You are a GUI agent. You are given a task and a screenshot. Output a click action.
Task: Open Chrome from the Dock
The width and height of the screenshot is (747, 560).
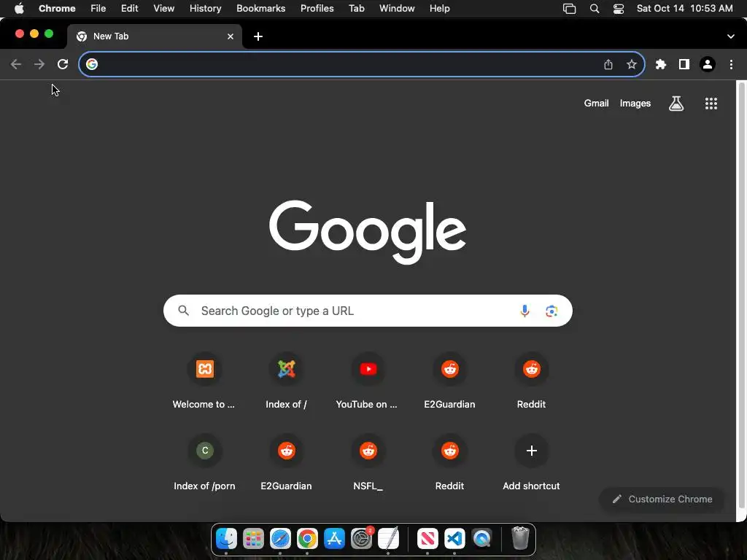[307, 539]
